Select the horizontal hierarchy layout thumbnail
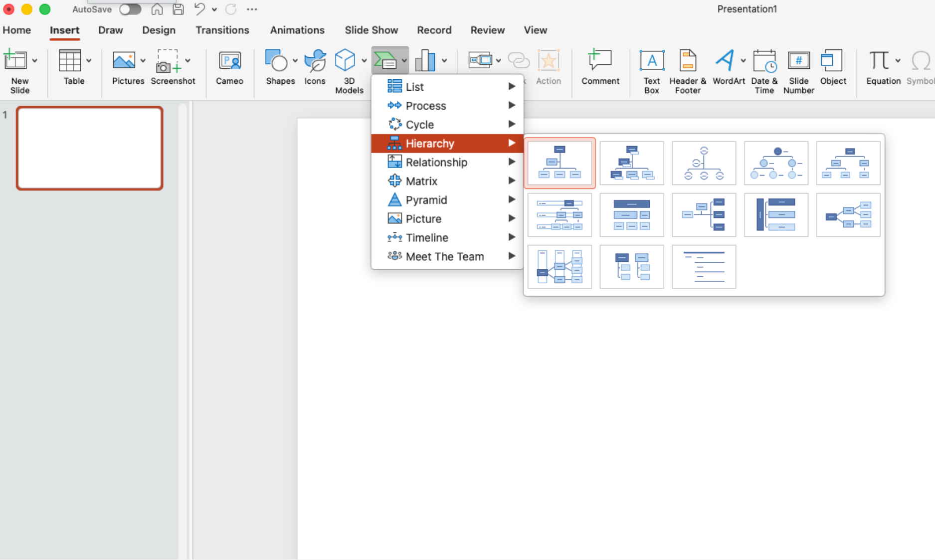Image resolution: width=935 pixels, height=560 pixels. (848, 215)
